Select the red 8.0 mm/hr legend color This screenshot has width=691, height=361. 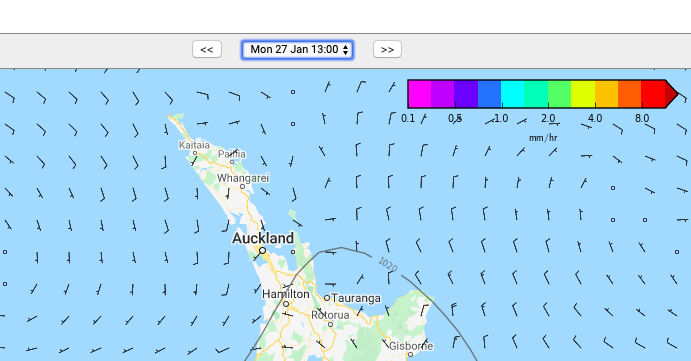(653, 93)
